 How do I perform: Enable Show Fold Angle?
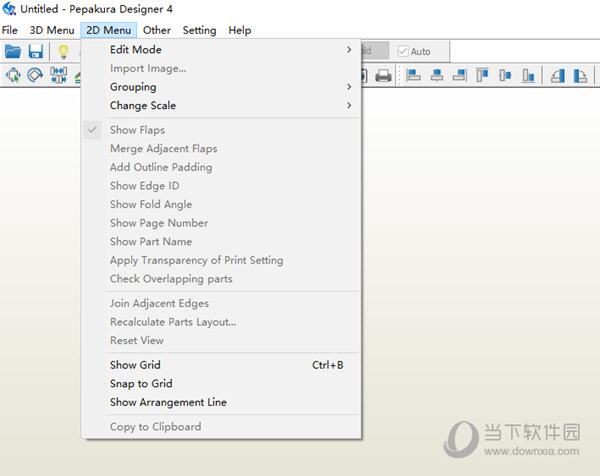tap(221, 204)
